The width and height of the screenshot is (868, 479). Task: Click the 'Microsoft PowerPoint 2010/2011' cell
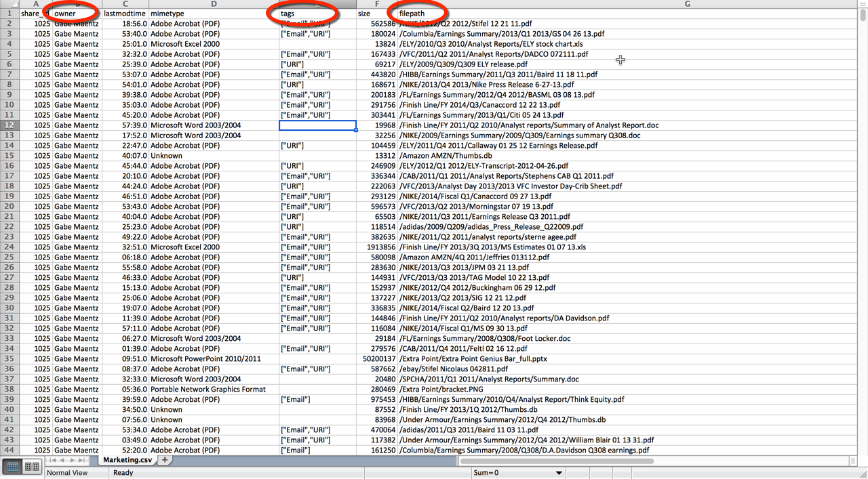[214, 359]
